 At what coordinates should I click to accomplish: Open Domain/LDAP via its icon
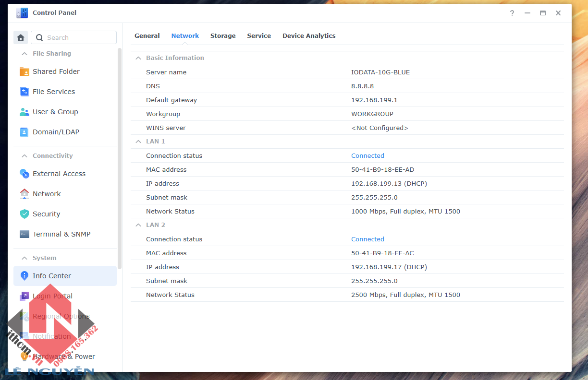pyautogui.click(x=24, y=132)
